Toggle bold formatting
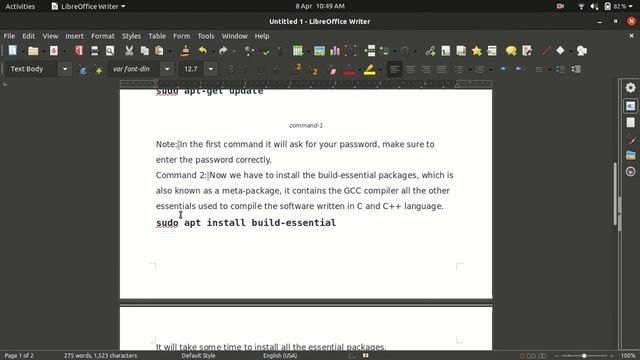Image resolution: width=640 pixels, height=360 pixels. [230, 69]
